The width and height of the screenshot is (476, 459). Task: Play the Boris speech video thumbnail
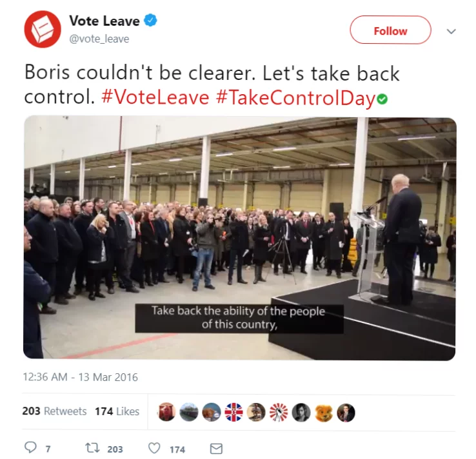click(x=239, y=238)
